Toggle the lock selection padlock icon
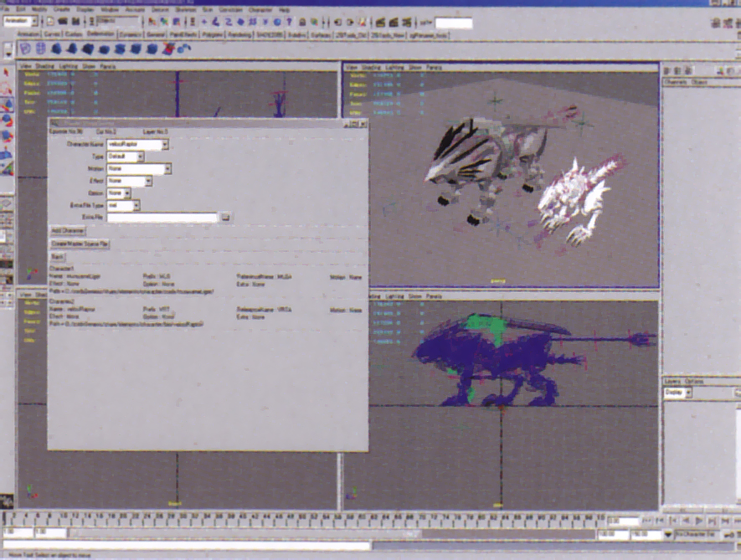This screenshot has height=560, width=741. (x=302, y=23)
